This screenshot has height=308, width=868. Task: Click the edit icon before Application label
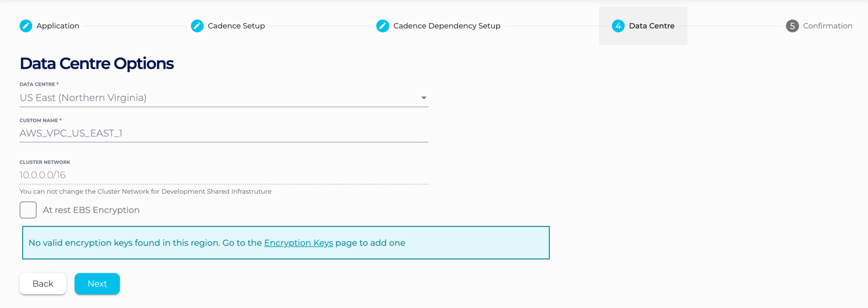(26, 26)
